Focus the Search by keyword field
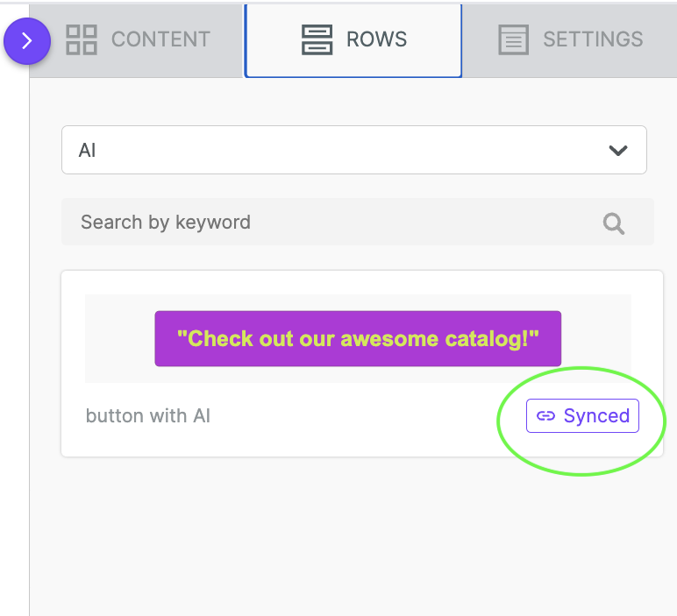Screen dimensions: 677x616 pos(358,223)
